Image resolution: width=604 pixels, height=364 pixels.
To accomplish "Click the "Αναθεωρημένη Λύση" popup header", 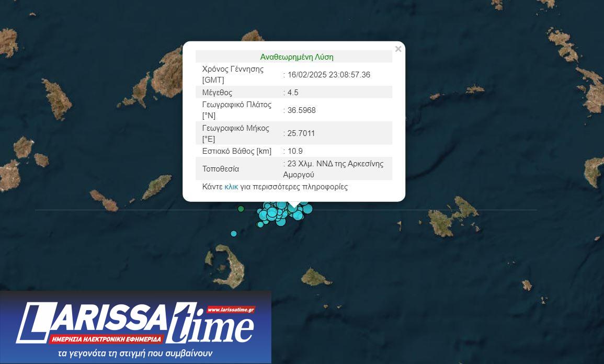I will (297, 57).
